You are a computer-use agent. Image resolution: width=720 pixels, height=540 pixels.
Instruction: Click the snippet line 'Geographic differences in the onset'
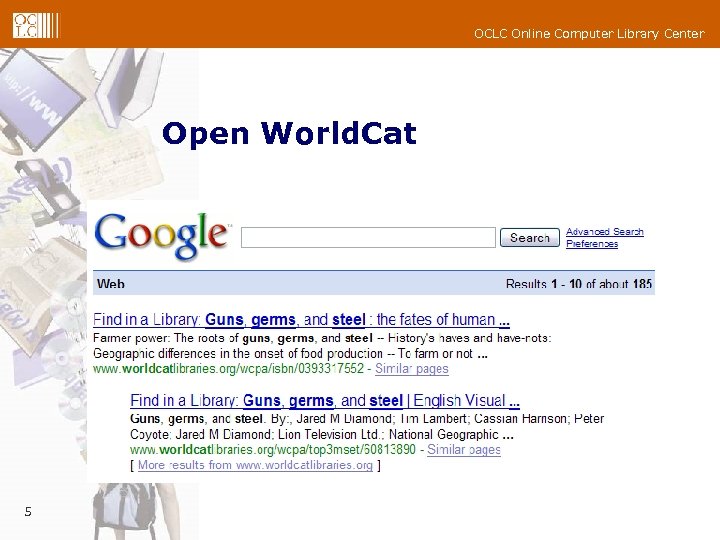point(290,354)
